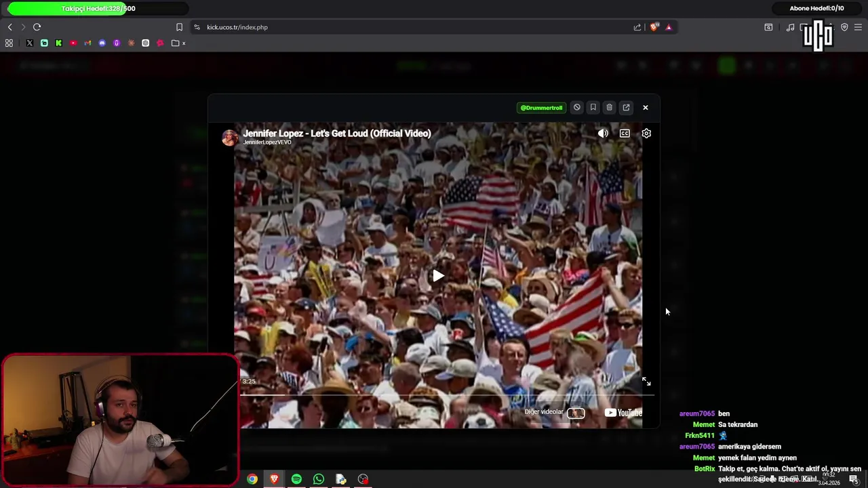Open the JenniferLopezVEVO channel link
868x488 pixels.
click(x=267, y=142)
